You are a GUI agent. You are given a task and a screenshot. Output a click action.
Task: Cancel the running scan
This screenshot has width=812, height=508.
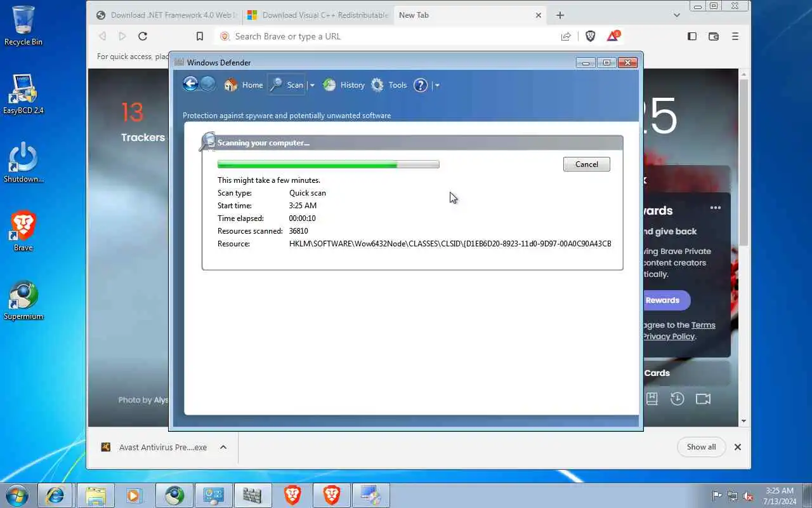pos(586,164)
